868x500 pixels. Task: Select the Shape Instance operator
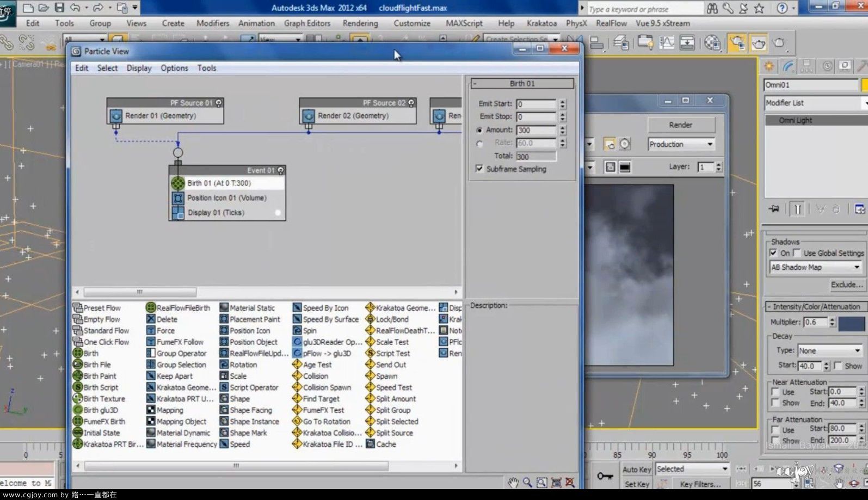coord(249,422)
